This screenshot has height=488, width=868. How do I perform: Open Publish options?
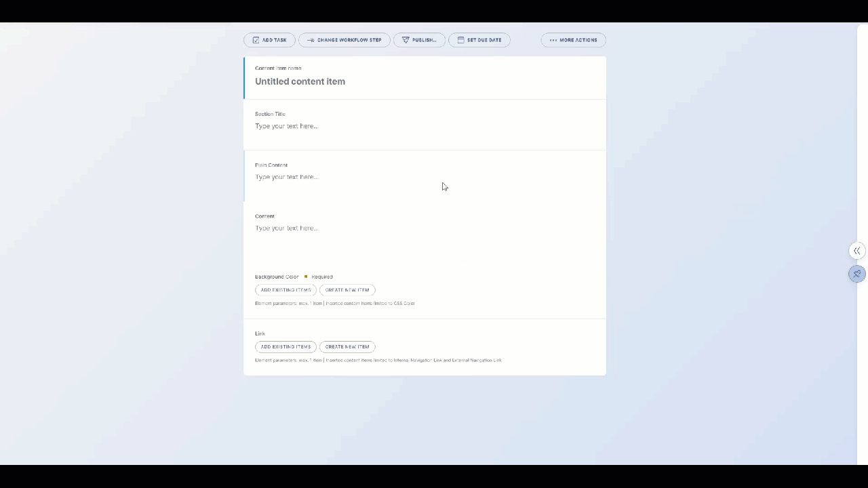click(419, 40)
